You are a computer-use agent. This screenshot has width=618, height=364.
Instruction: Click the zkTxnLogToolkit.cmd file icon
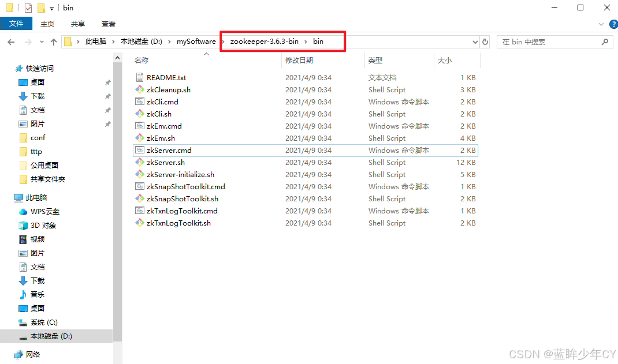[139, 211]
